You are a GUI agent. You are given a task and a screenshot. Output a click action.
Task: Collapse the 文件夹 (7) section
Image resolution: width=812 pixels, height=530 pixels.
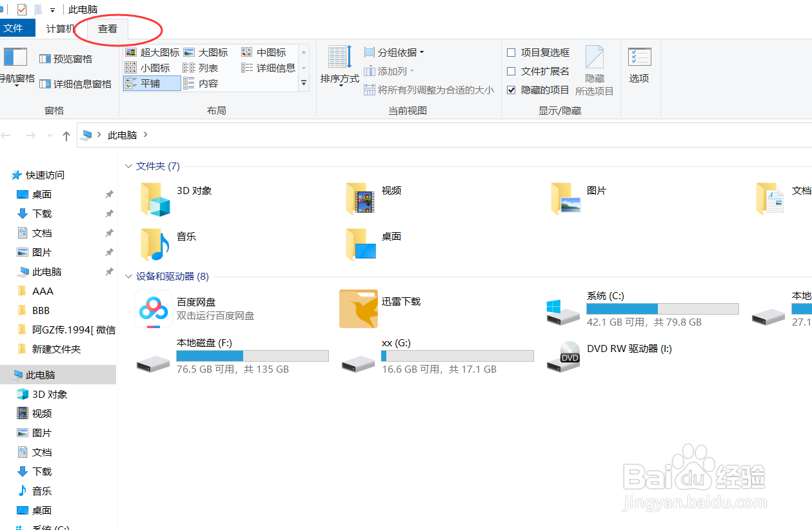(128, 166)
